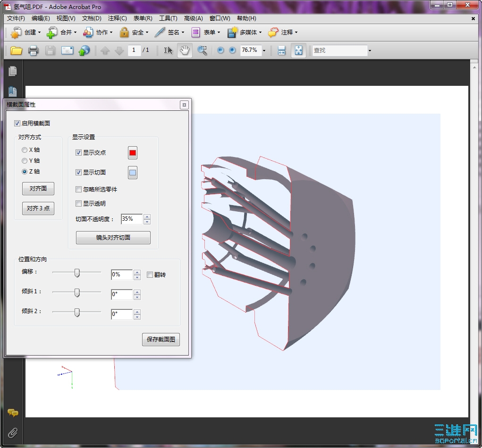Open the 视图(V) menu
This screenshot has height=448, width=482.
point(66,18)
